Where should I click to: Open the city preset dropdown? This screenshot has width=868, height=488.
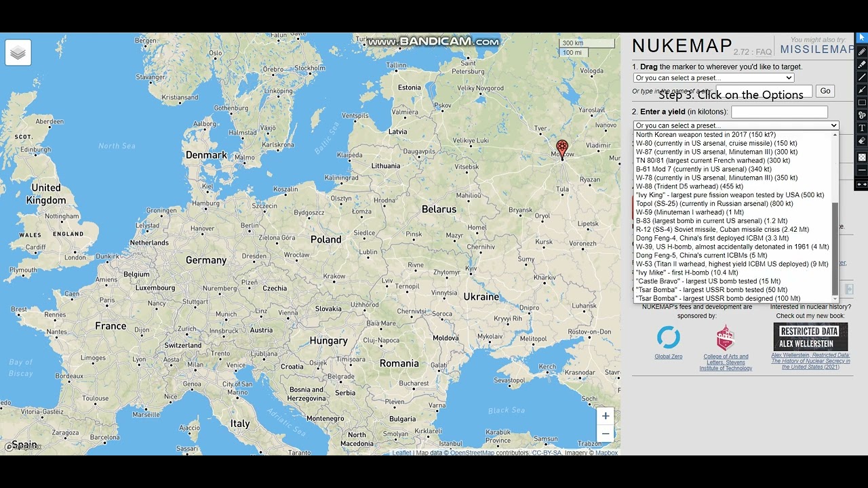(x=713, y=78)
